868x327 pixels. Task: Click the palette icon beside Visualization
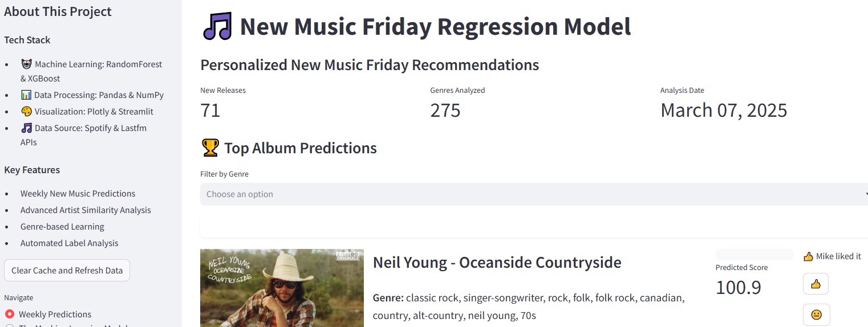(x=26, y=112)
